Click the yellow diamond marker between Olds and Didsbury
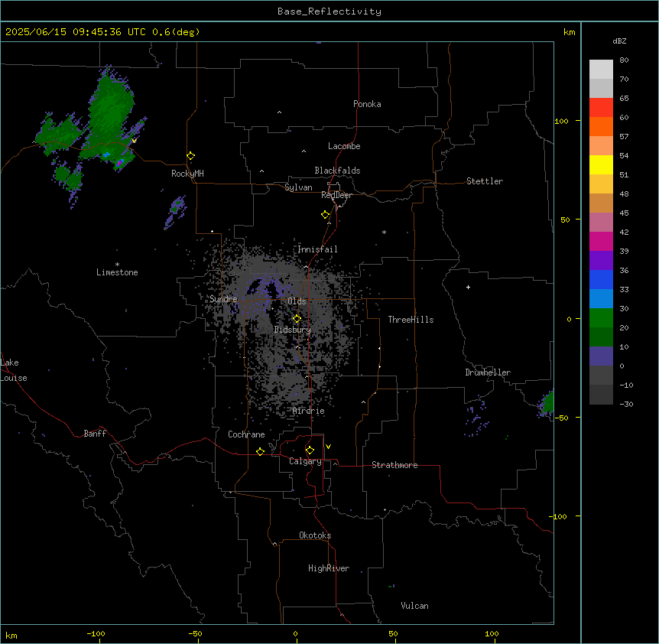This screenshot has width=659, height=644. 297,319
